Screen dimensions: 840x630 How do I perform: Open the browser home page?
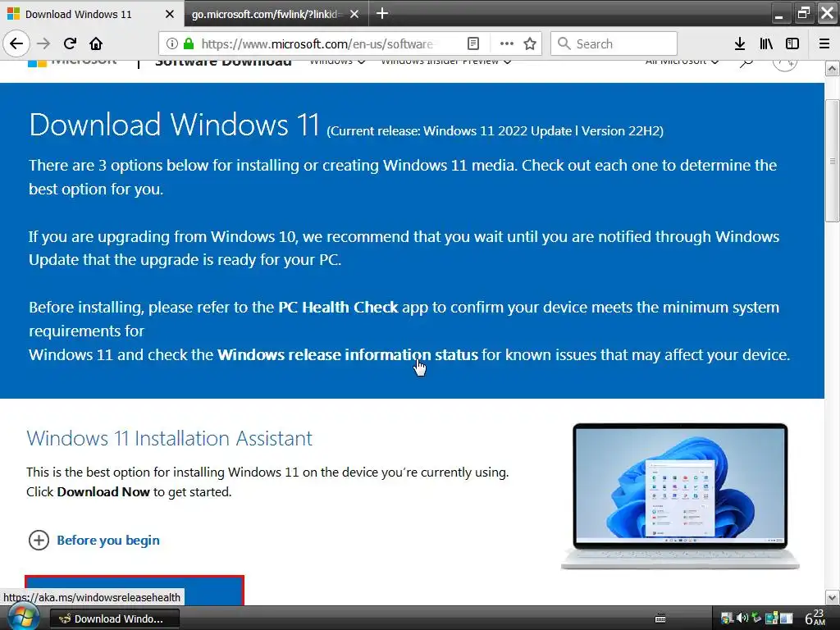tap(96, 43)
